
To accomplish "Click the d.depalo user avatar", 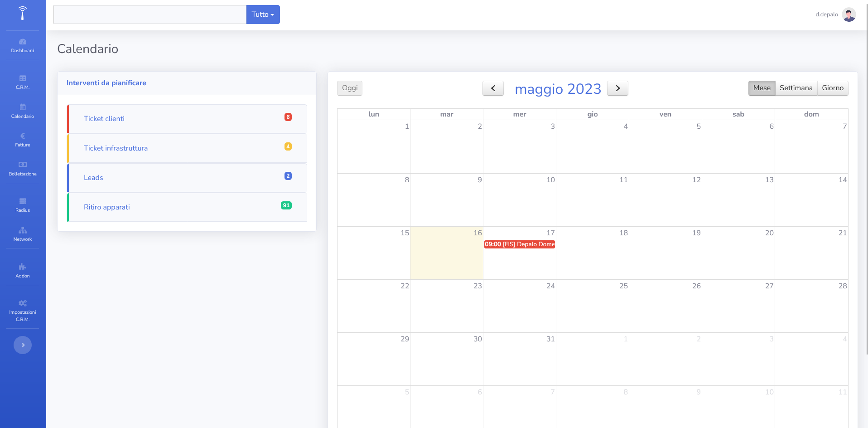I will pyautogui.click(x=849, y=15).
